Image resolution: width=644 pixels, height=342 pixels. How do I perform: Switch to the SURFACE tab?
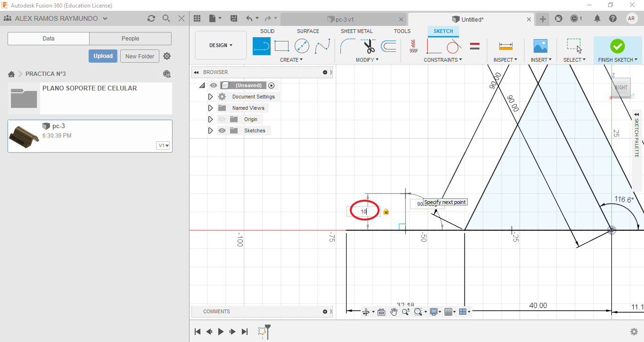308,31
